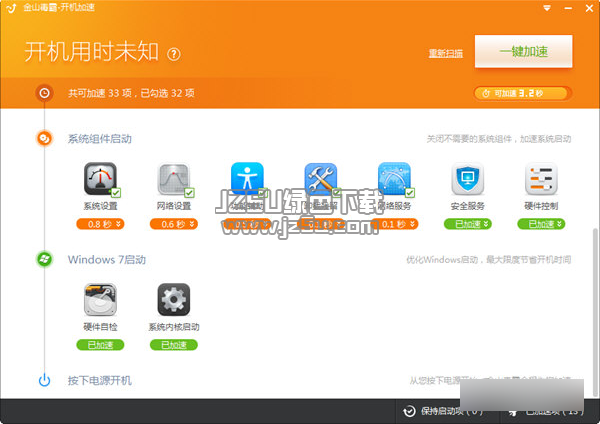Open the 网络服务 blue curve icon
Viewport: 600px width, 424px height.
pos(394,179)
